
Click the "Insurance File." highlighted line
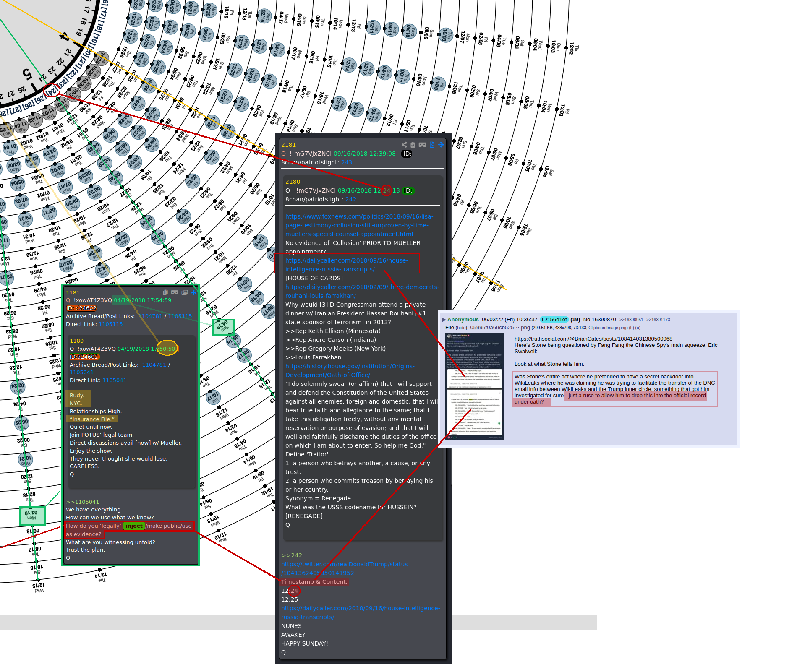tap(92, 419)
